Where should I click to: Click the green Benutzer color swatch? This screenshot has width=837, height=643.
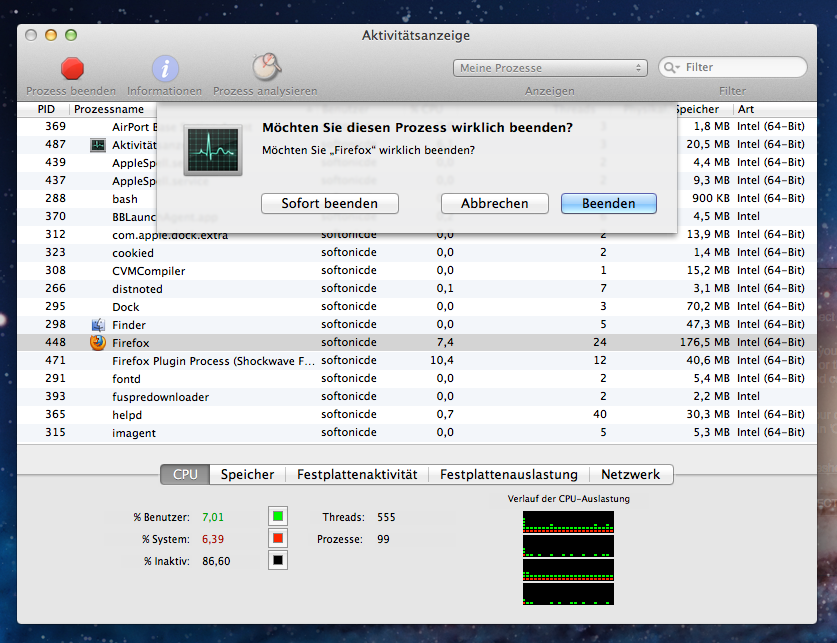pos(278,517)
